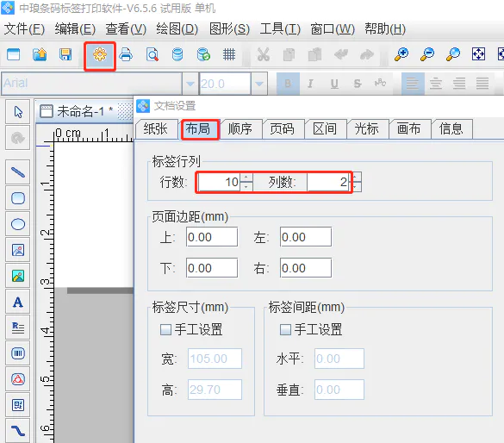Select the barcode drawing tool
Image resolution: width=504 pixels, height=443 pixels.
18,353
